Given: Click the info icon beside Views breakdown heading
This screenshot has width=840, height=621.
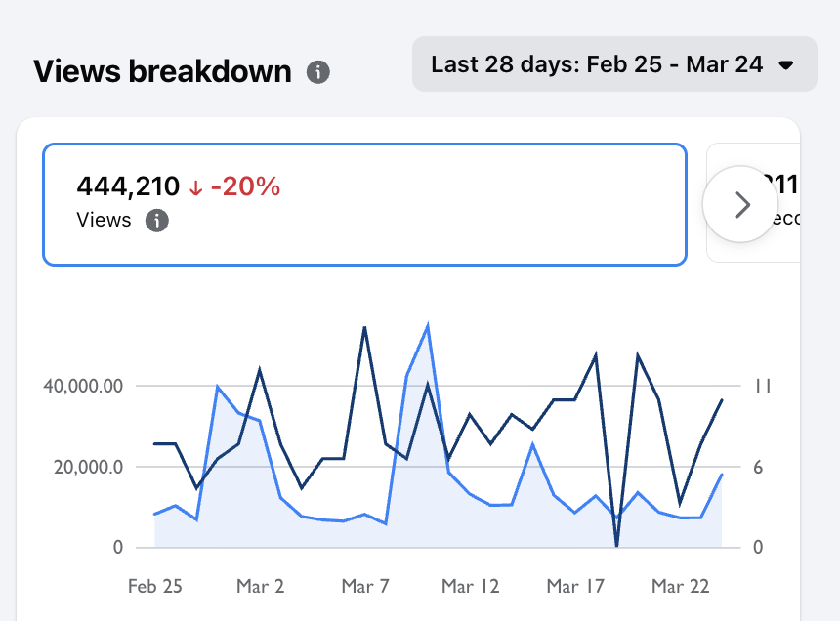Looking at the screenshot, I should point(317,72).
